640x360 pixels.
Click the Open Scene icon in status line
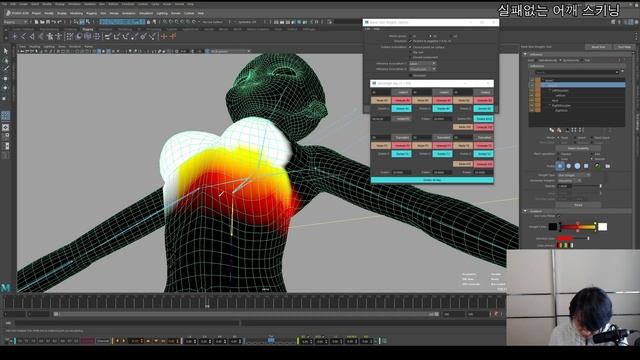[x=42, y=22]
